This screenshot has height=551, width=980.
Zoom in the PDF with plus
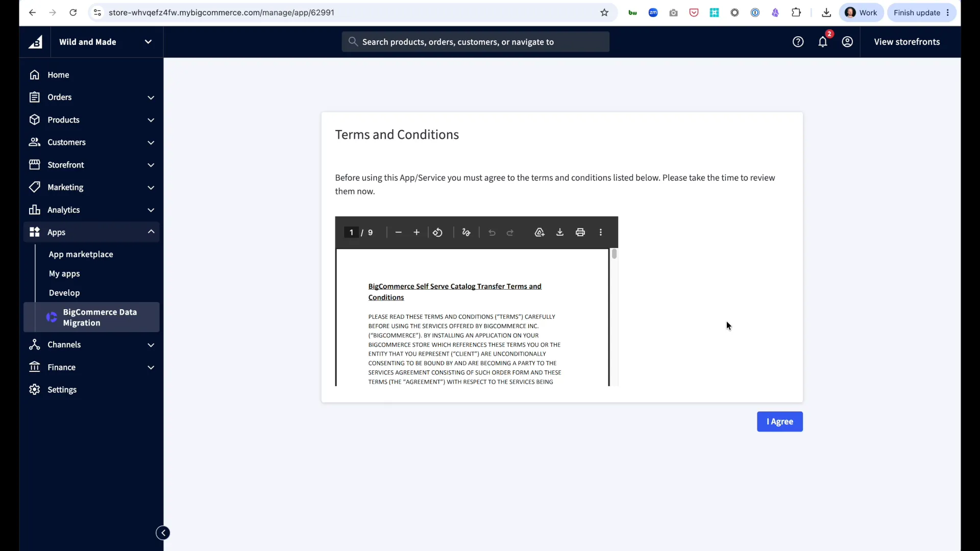pyautogui.click(x=416, y=233)
